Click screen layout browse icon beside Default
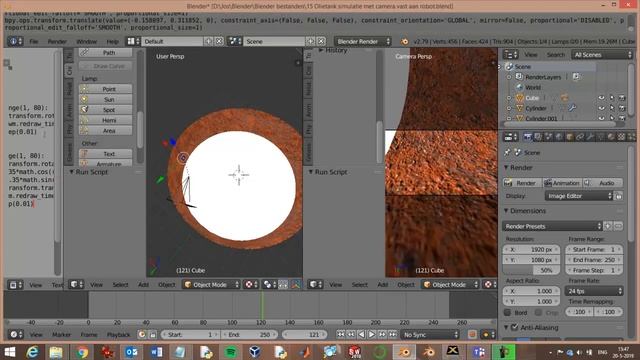640x360 pixels. pyautogui.click(x=133, y=41)
